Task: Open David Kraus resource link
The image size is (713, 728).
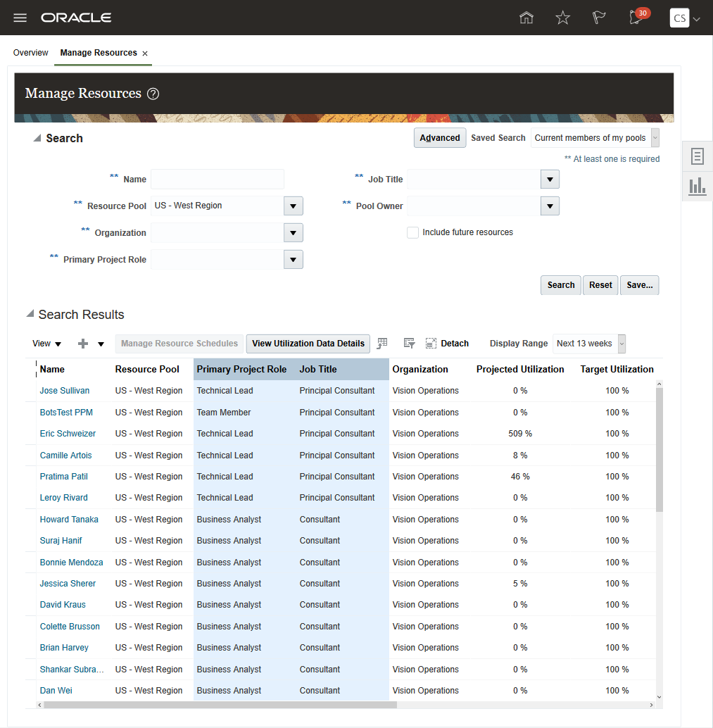Action: [63, 605]
